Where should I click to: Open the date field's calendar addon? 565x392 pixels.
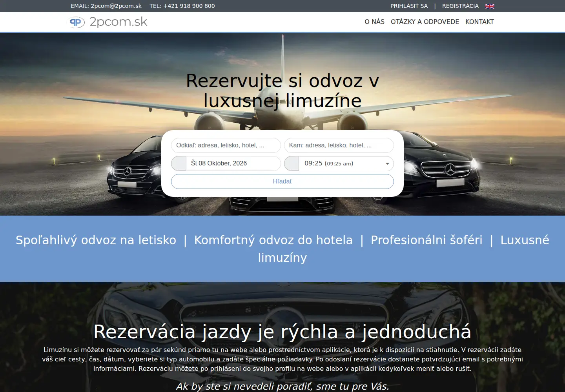click(179, 163)
